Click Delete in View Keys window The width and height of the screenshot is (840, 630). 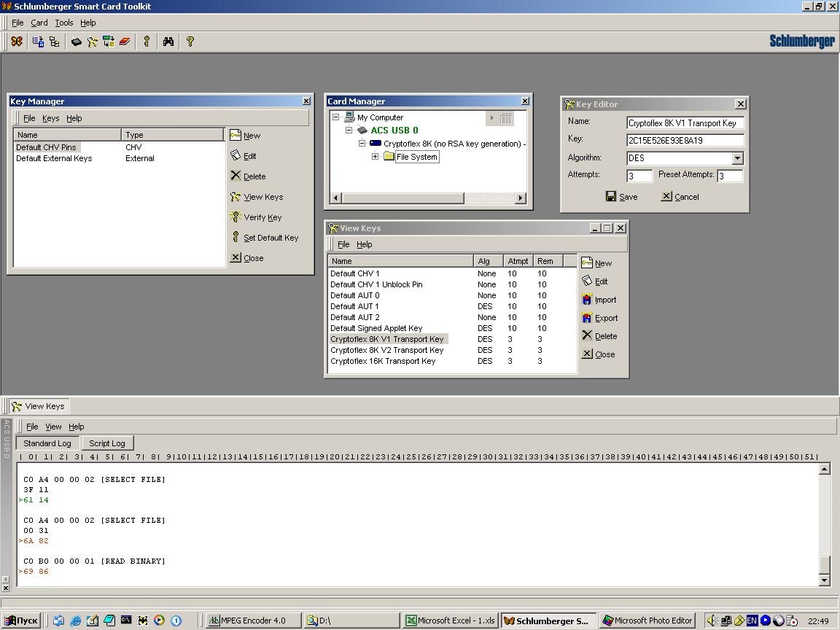[x=599, y=336]
